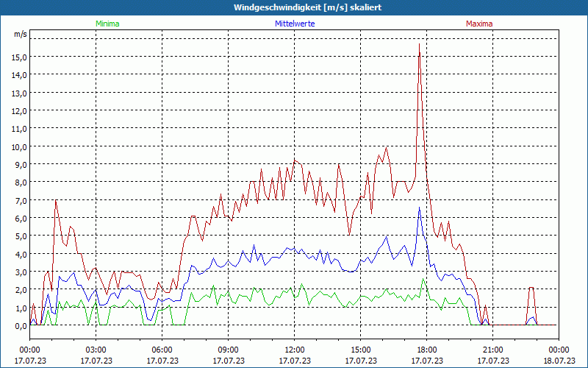The image size is (588, 368).
Task: Click the red Maxima peak near 18:00
Action: tap(419, 44)
